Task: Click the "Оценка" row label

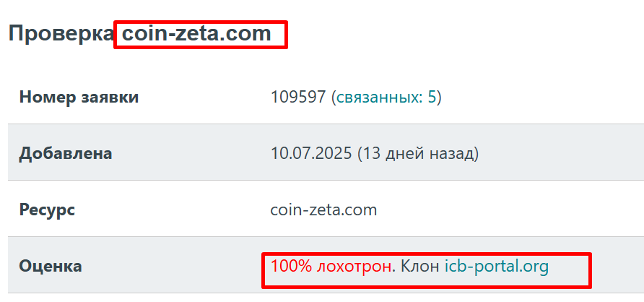Action: pos(51,267)
